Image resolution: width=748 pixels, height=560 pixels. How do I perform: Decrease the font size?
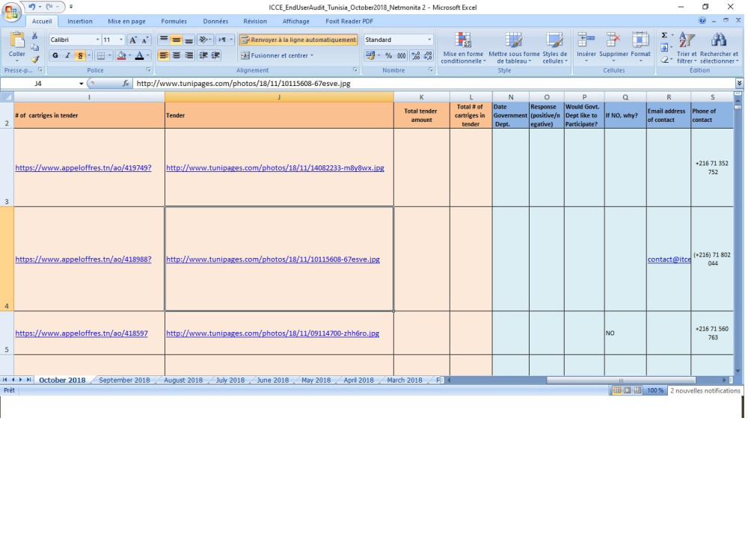pos(145,40)
